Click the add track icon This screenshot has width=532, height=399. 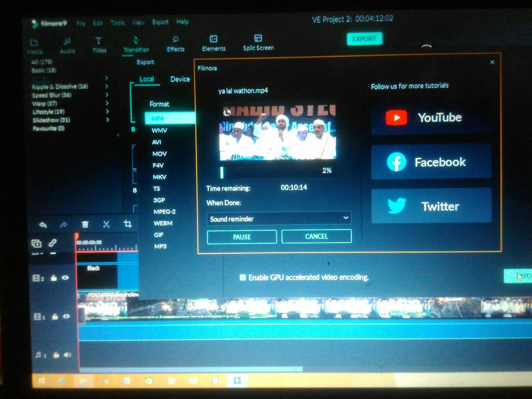pos(36,243)
